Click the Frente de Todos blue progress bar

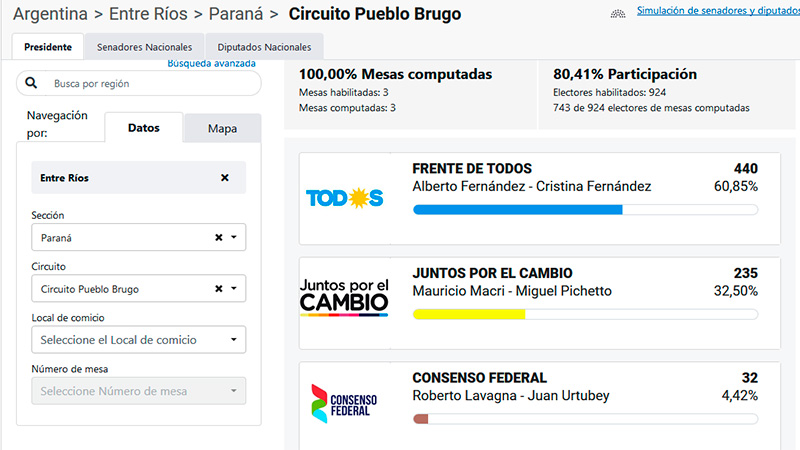[518, 210]
